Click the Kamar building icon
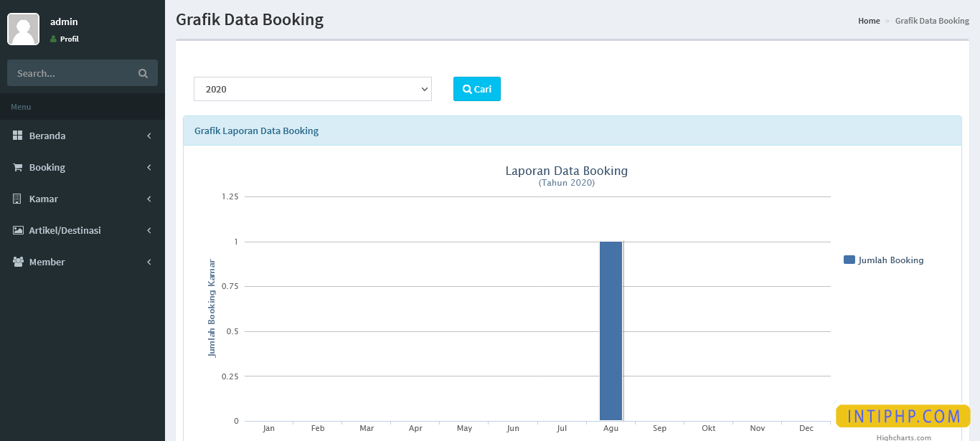Viewport: 980px width, 441px height. point(18,199)
